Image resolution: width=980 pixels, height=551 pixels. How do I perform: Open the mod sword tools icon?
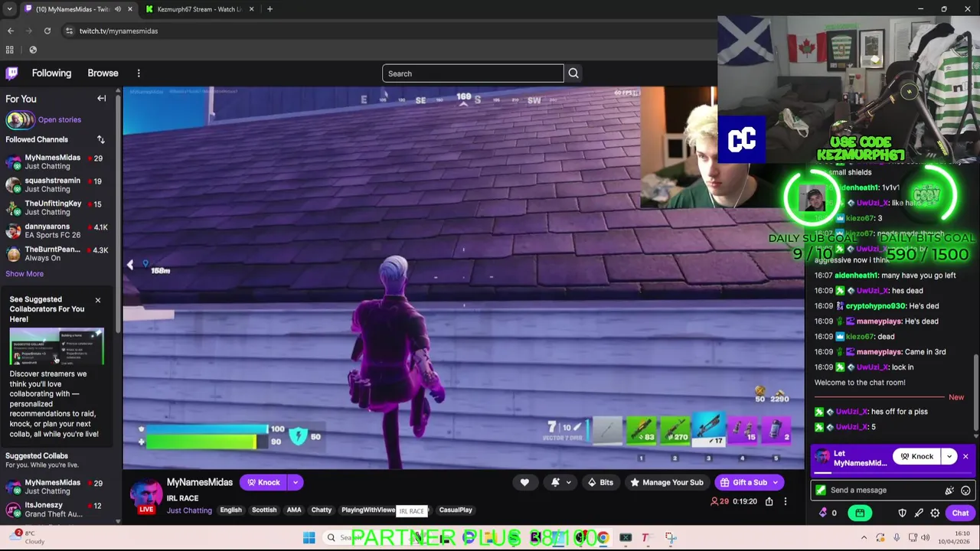pyautogui.click(x=919, y=513)
